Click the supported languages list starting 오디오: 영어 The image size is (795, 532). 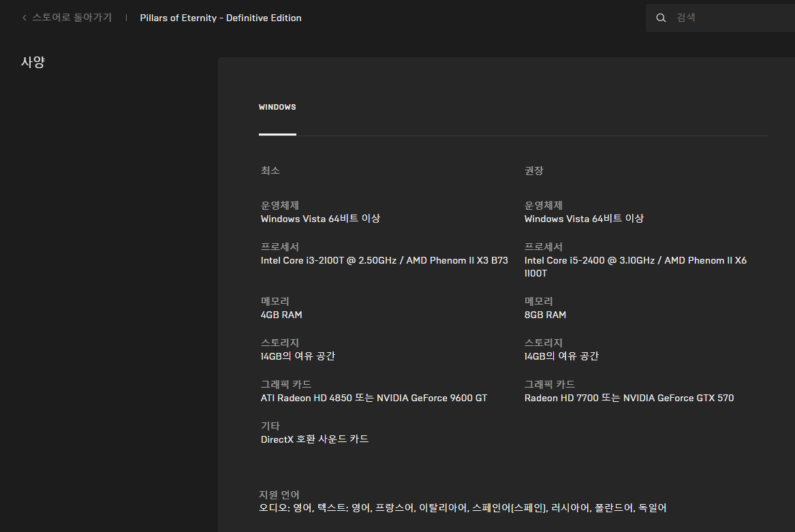463,507
